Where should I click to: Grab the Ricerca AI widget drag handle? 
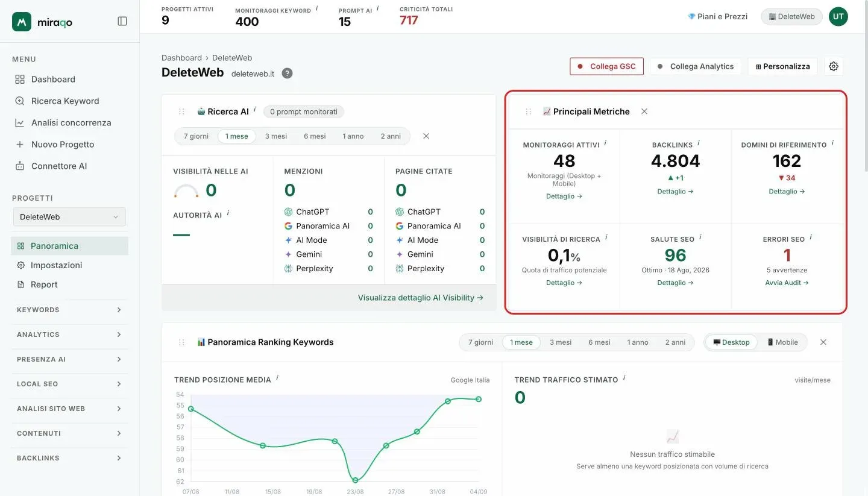pyautogui.click(x=181, y=111)
